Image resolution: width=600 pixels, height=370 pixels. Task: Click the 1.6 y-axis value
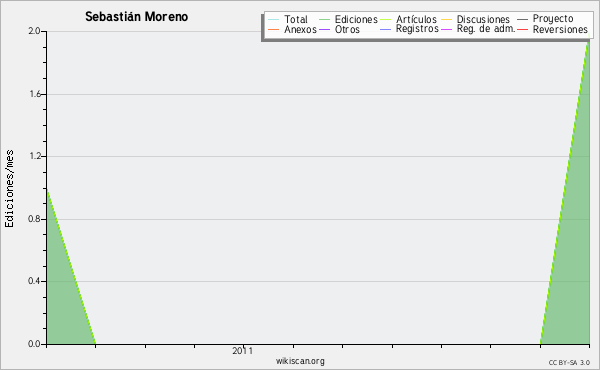[35, 94]
